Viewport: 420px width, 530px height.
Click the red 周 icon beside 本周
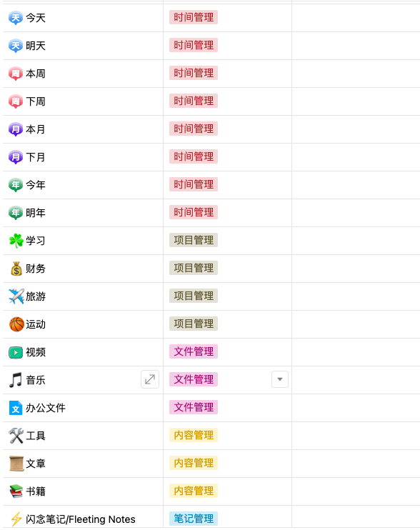pyautogui.click(x=16, y=74)
